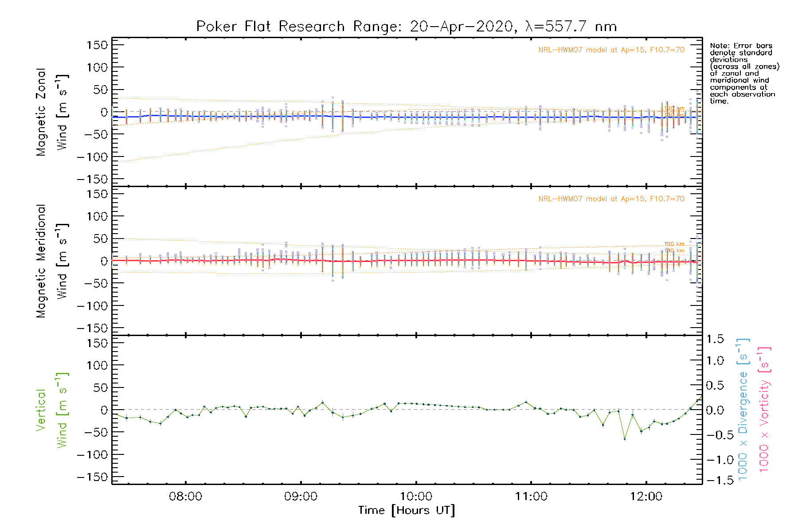Click the Time [Hours UT] axis title
The image size is (798, 532).
coord(407,511)
